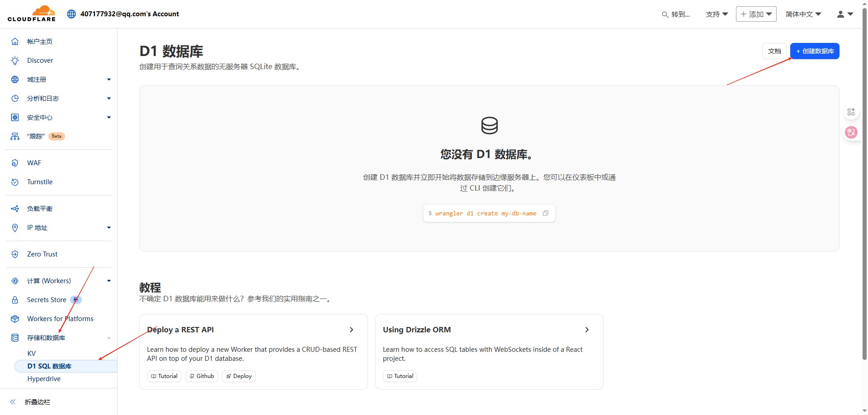Copy the wrangler d1 create command
The height and width of the screenshot is (415, 868).
[546, 213]
